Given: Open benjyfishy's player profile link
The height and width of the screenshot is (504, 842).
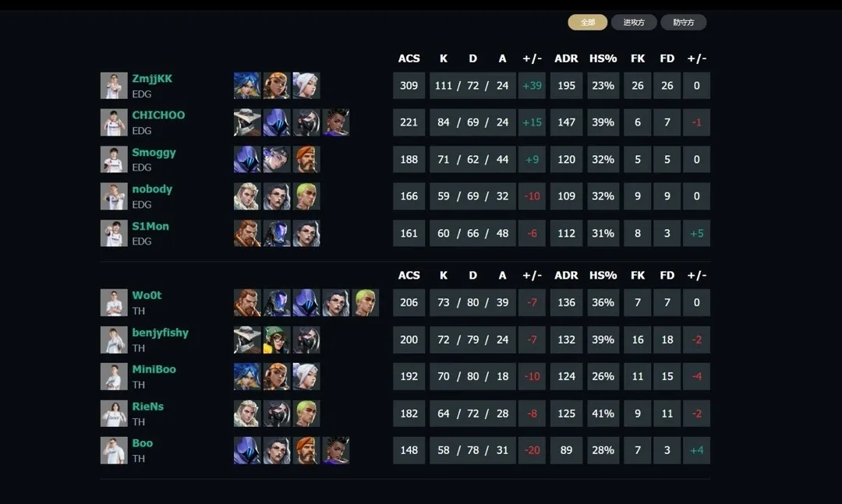Looking at the screenshot, I should coord(160,333).
